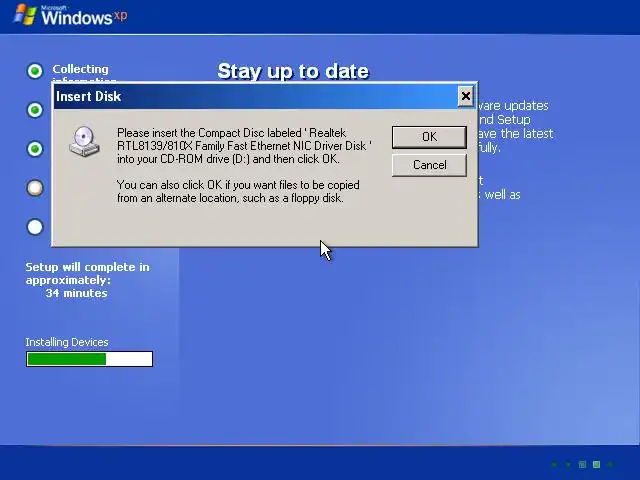The width and height of the screenshot is (640, 480).
Task: Click the "Stay up to date" heading
Action: coord(293,71)
